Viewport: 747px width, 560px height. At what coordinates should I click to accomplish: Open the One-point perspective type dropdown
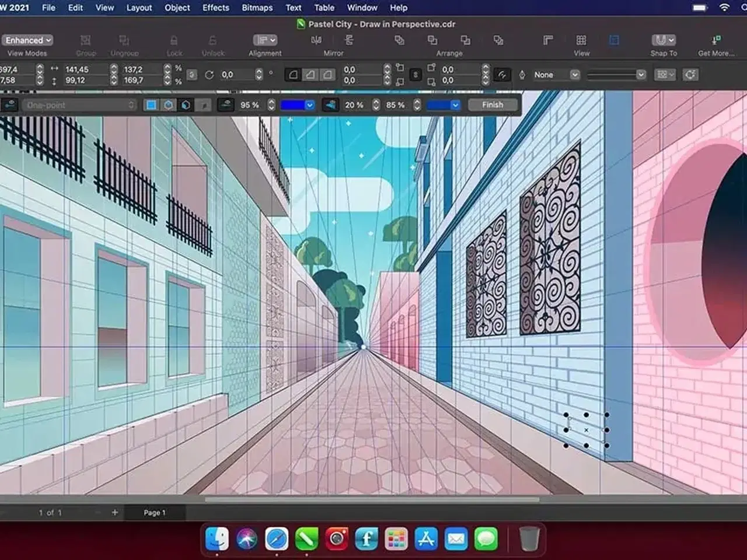click(79, 105)
